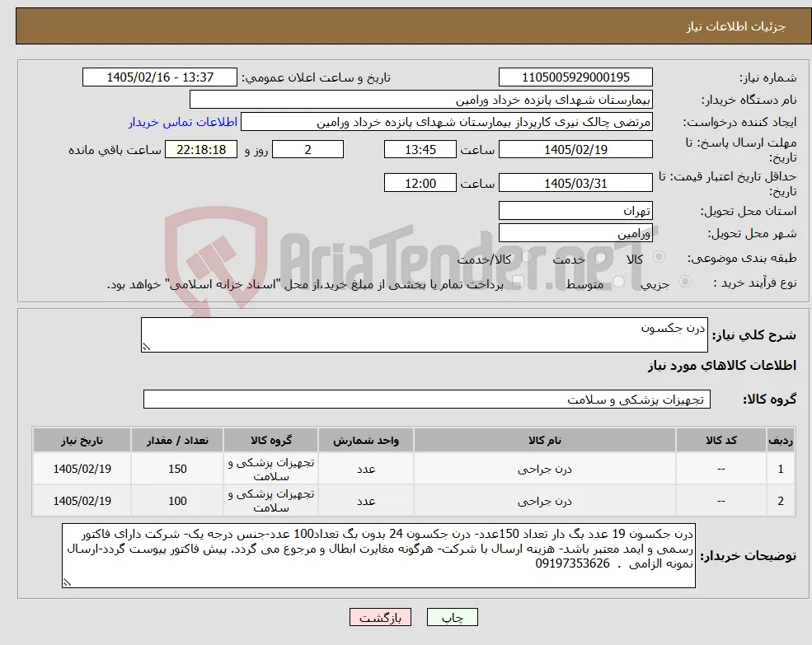Click the ردیف column header
The height and width of the screenshot is (645, 812).
(x=781, y=441)
